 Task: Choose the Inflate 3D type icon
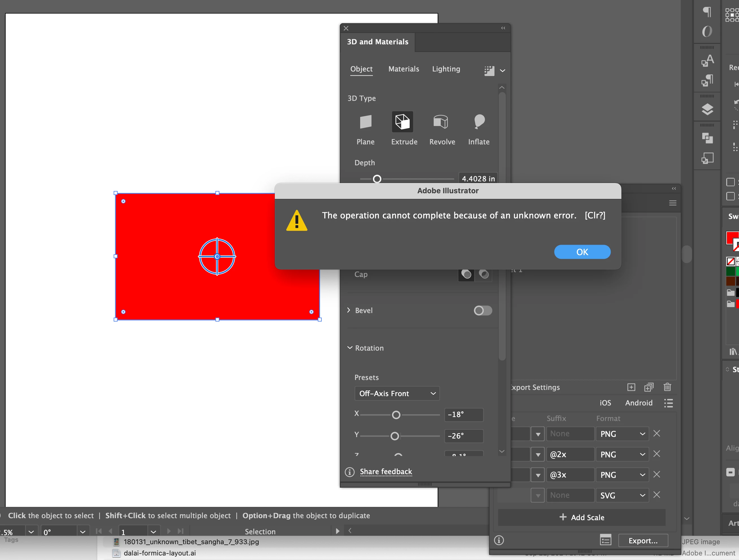point(479,122)
